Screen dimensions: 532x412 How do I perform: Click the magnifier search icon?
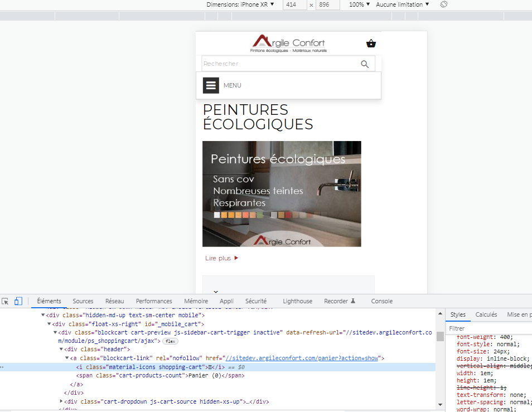pos(365,64)
